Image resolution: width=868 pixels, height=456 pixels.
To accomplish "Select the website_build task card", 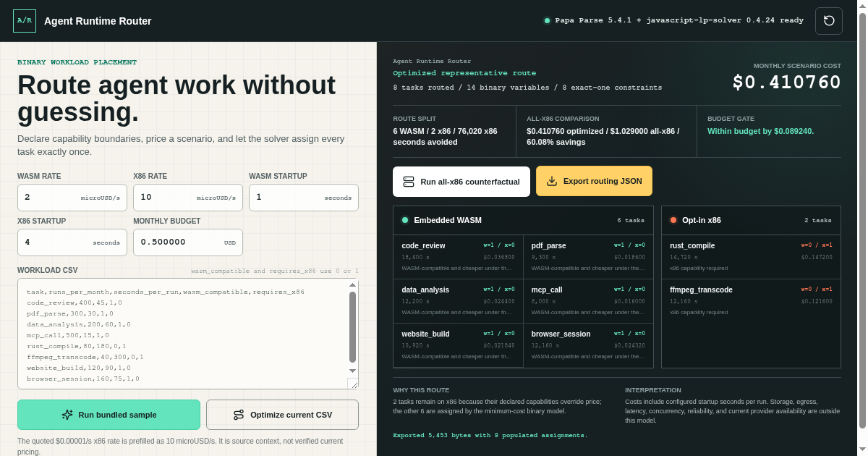I will (458, 345).
